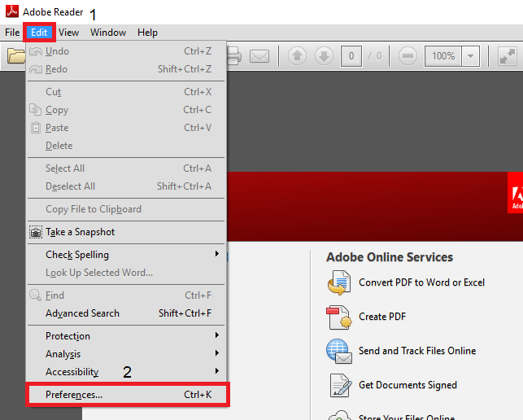
Task: Open the Help menu
Action: 147,33
